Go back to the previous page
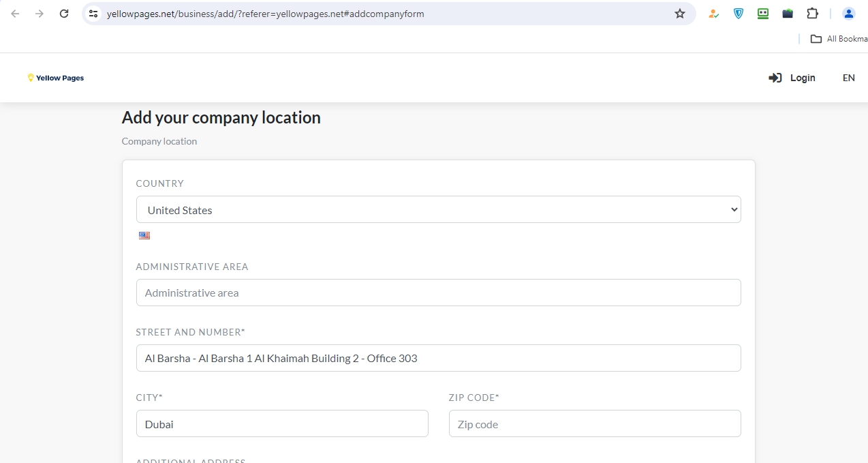 pyautogui.click(x=15, y=14)
